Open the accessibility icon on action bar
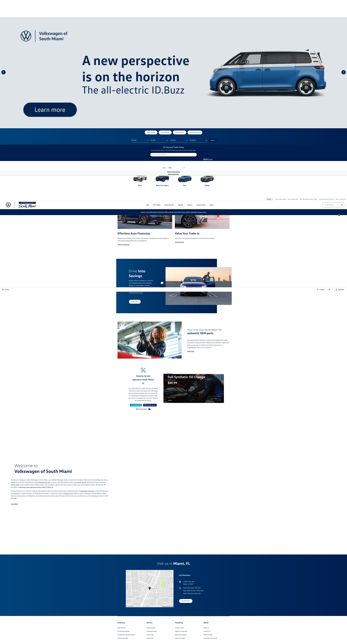The height and width of the screenshot is (644, 347). click(329, 290)
